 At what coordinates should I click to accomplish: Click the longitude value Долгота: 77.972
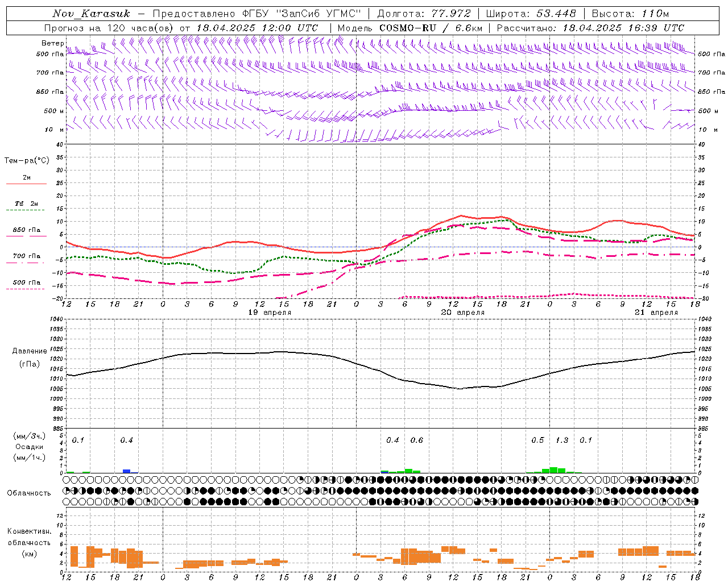click(x=424, y=14)
